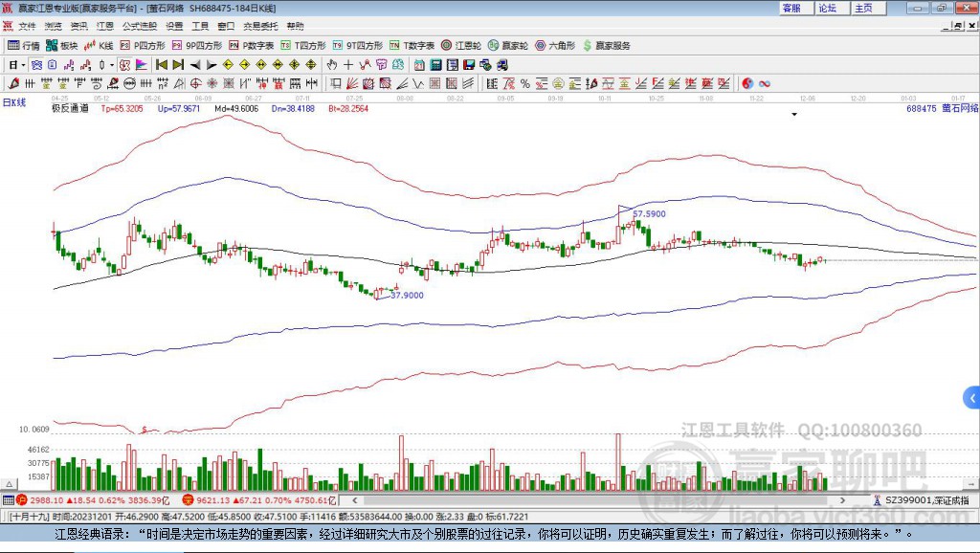Open the 江恩轮 Gann wheel

[461, 46]
